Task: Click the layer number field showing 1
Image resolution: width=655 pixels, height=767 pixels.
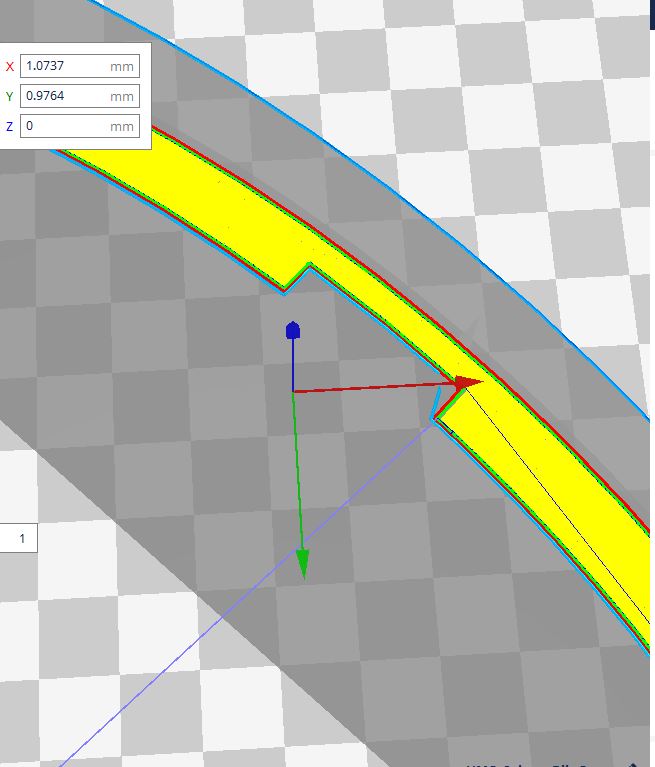Action: (19, 539)
